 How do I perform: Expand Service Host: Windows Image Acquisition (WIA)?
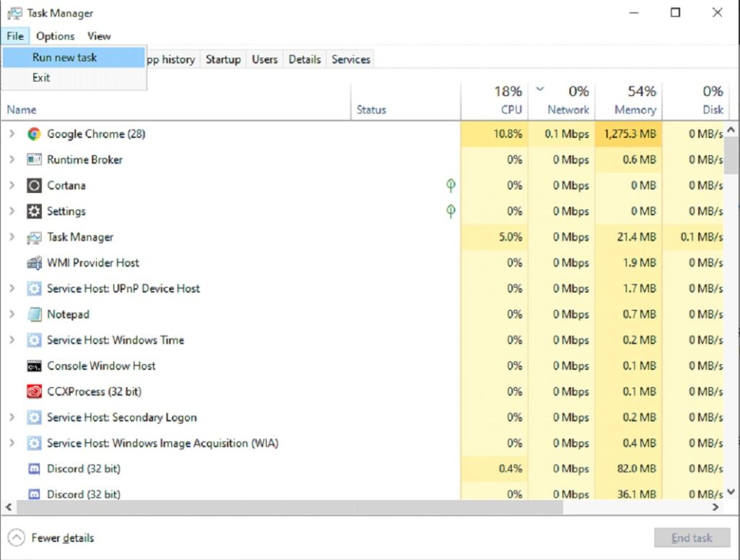(x=12, y=443)
